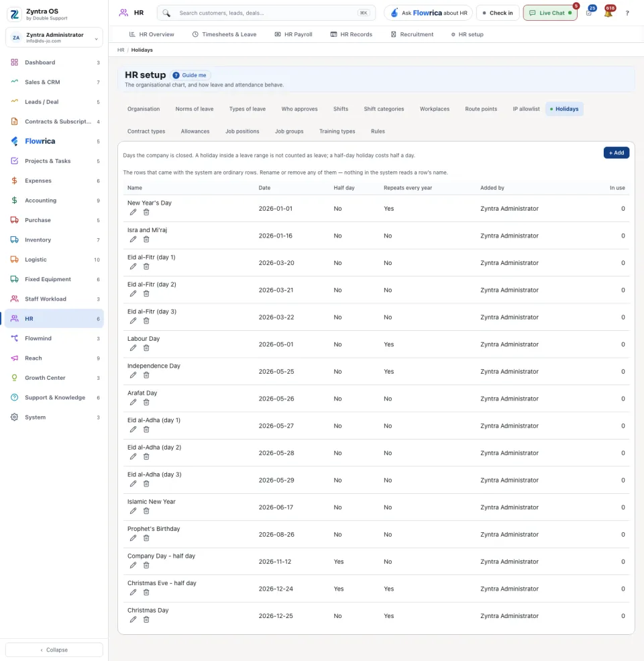Click the search magnifier icon

pyautogui.click(x=166, y=13)
